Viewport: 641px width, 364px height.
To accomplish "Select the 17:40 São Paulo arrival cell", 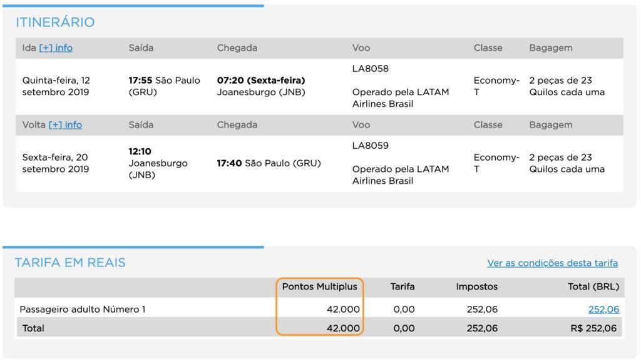I will point(269,163).
